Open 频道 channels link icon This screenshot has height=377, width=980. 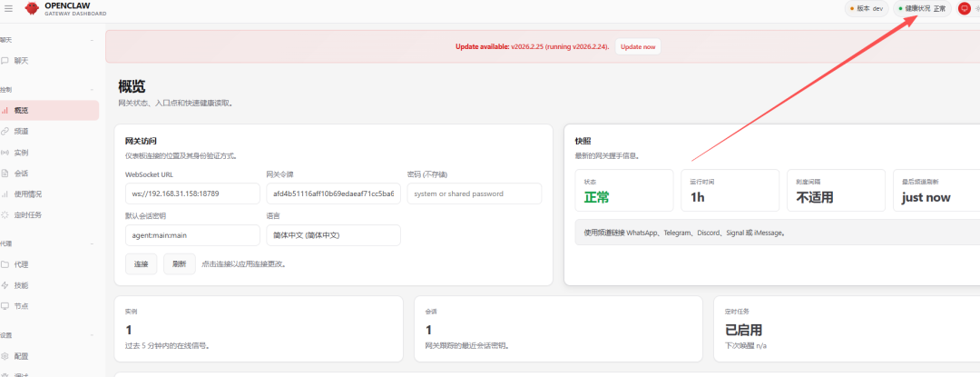(x=5, y=131)
